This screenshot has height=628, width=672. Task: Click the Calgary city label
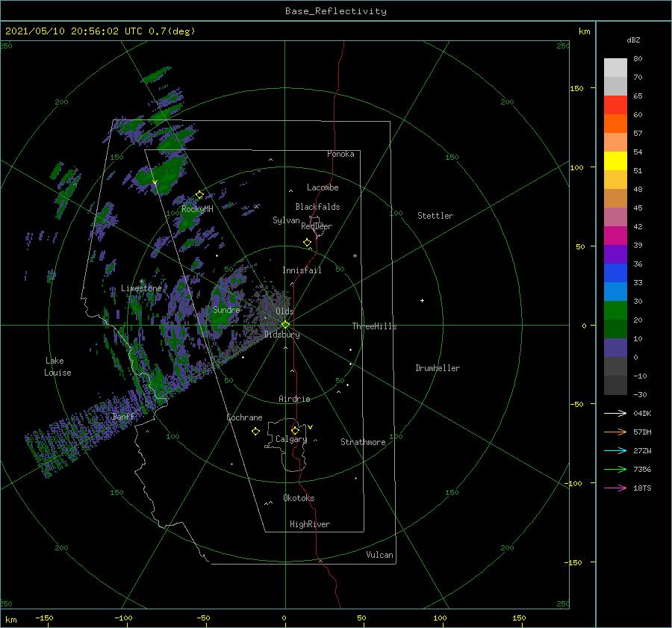291,439
